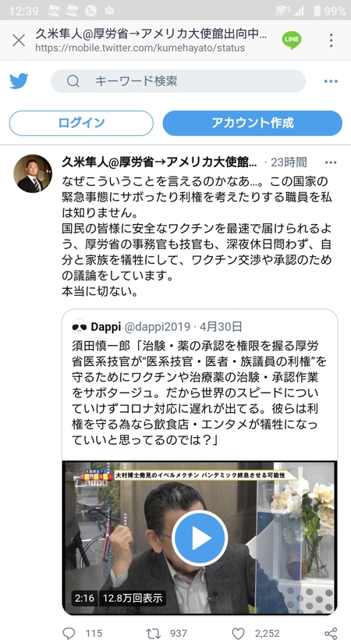Screen dimensions: 351x644
Task: Retweet using the retweet arrows icon
Action: (x=153, y=633)
